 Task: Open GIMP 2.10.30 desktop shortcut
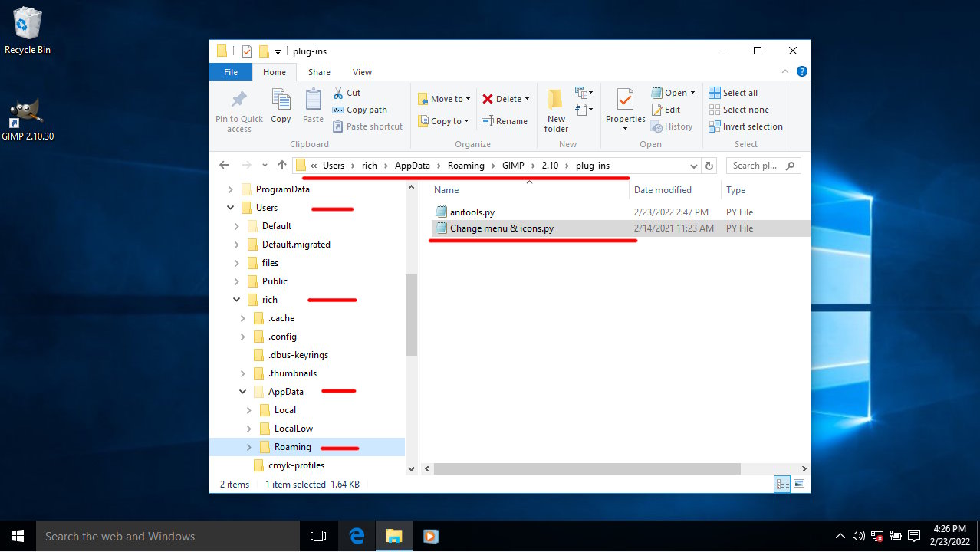(x=28, y=116)
